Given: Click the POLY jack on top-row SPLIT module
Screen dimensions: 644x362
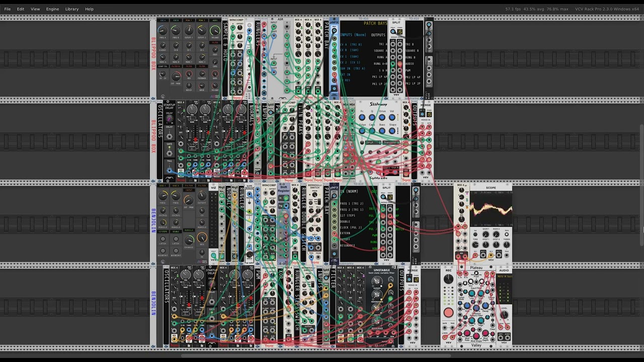Looking at the screenshot, I should tap(393, 32).
